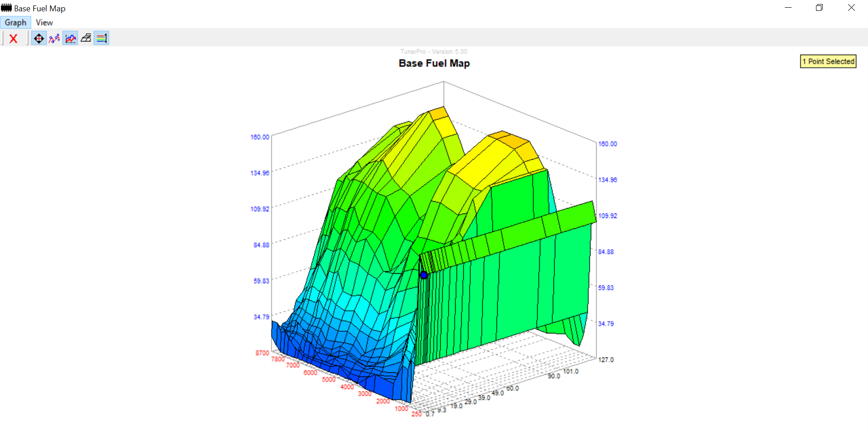Click the 160.00 label on left axis
Viewport: 868px width, 432px height.
point(259,137)
